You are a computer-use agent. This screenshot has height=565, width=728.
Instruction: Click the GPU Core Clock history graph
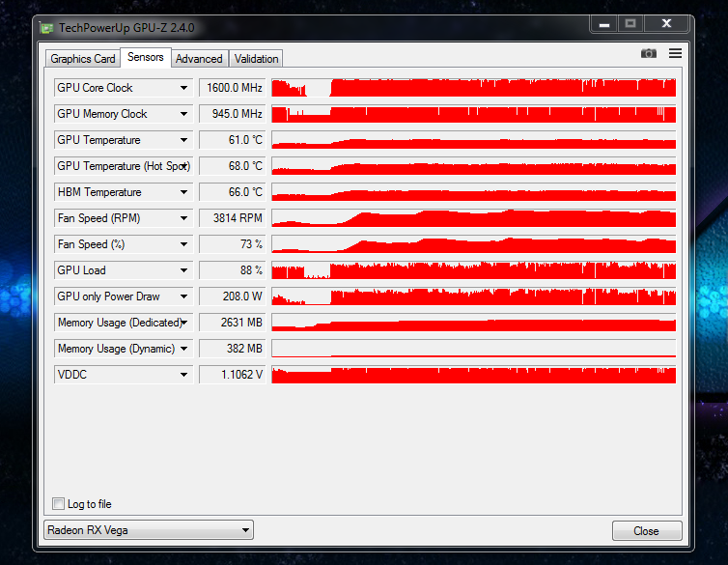pyautogui.click(x=473, y=88)
